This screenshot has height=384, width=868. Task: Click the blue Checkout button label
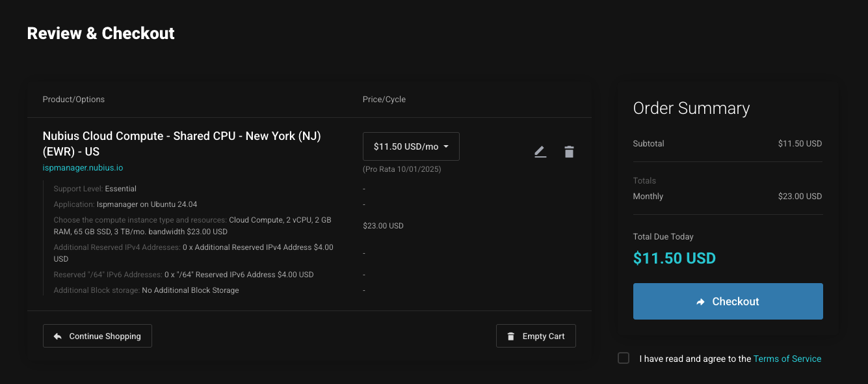pyautogui.click(x=735, y=301)
